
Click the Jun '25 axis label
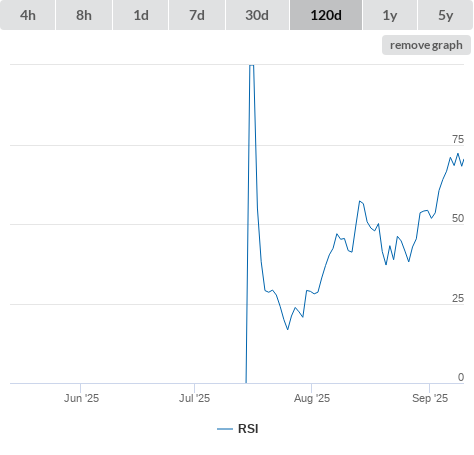point(81,398)
